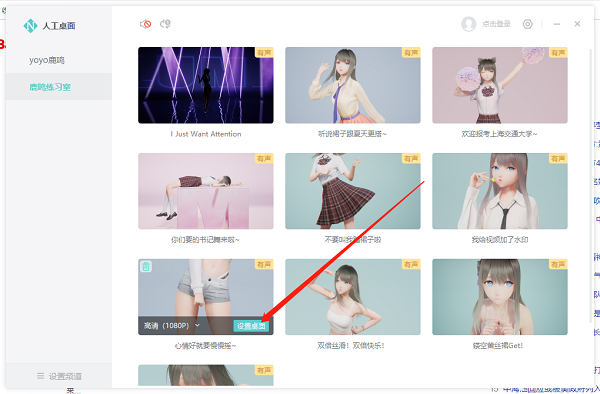Screen dimensions: 600x394
Task: Minimize the 人工桌面 window
Action: 557,24
